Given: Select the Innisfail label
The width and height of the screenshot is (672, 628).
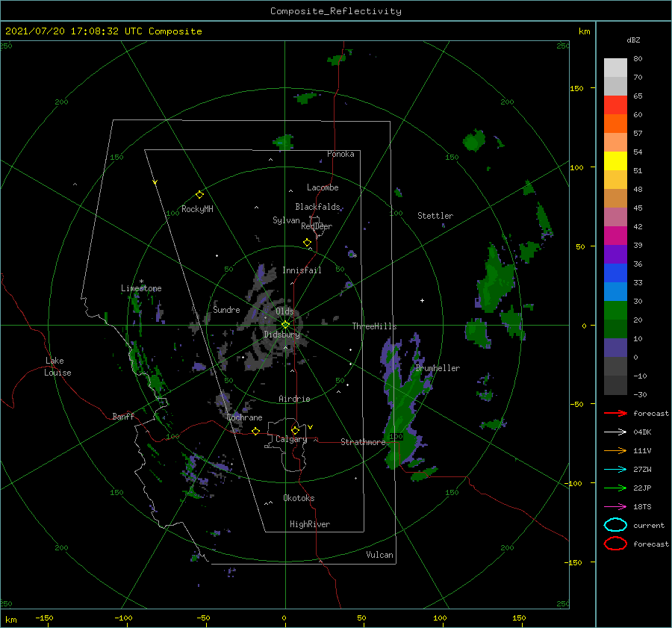Looking at the screenshot, I should 302,270.
